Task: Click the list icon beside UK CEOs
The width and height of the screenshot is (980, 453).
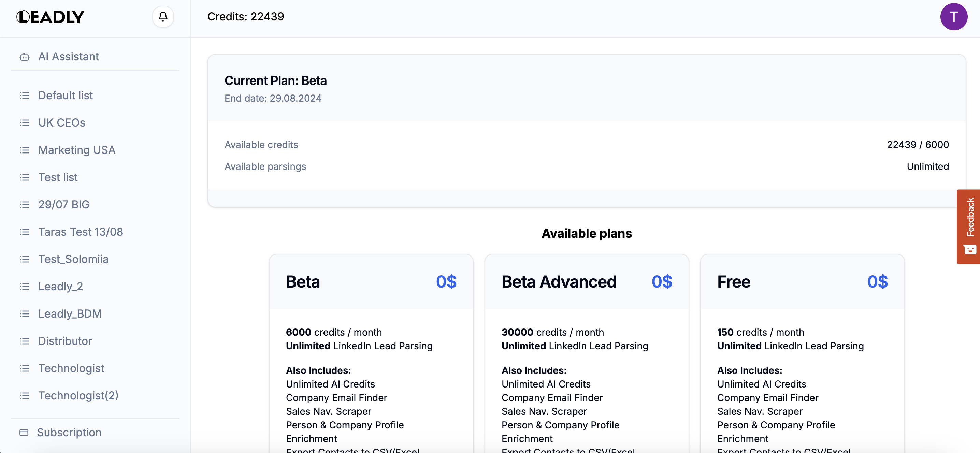Action: [24, 123]
